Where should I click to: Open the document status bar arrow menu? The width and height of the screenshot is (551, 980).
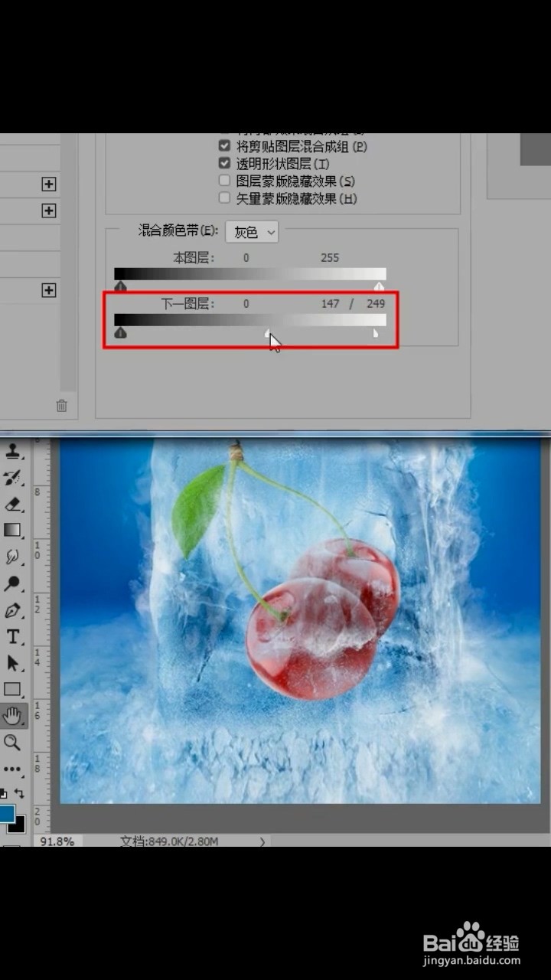coord(262,841)
